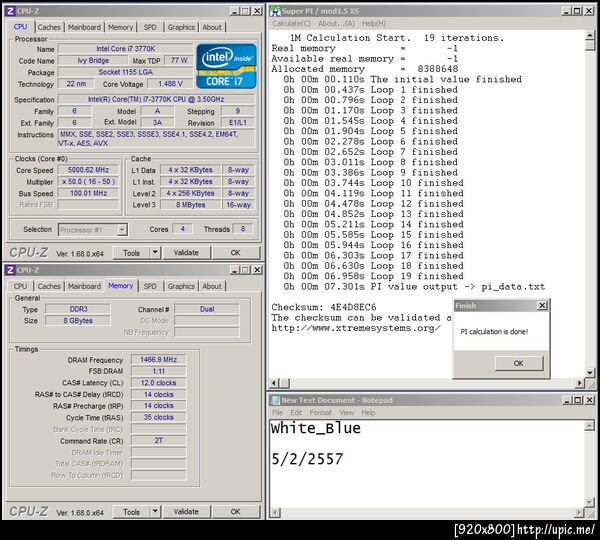Image resolution: width=600 pixels, height=540 pixels.
Task: Confirm PI calculation done with OK
Action: 519,363
